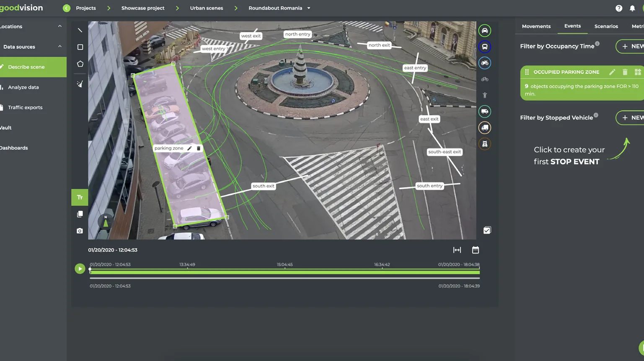Viewport: 644px width, 361px height.
Task: Open the notifications bell
Action: 632,8
